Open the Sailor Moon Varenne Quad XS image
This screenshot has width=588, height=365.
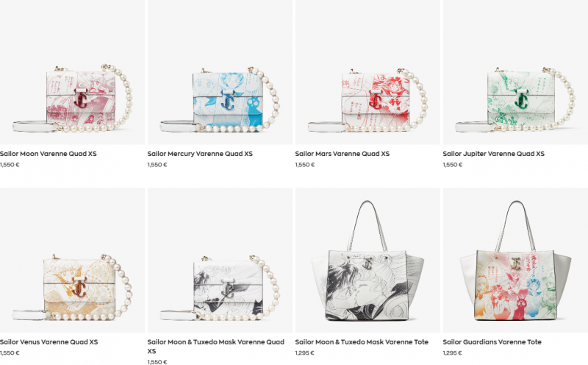point(72,72)
